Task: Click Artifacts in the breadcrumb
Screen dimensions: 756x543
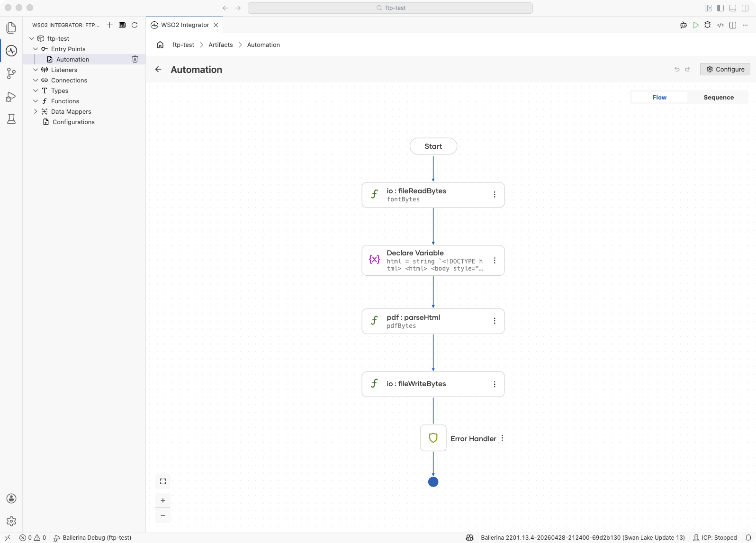Action: point(221,45)
